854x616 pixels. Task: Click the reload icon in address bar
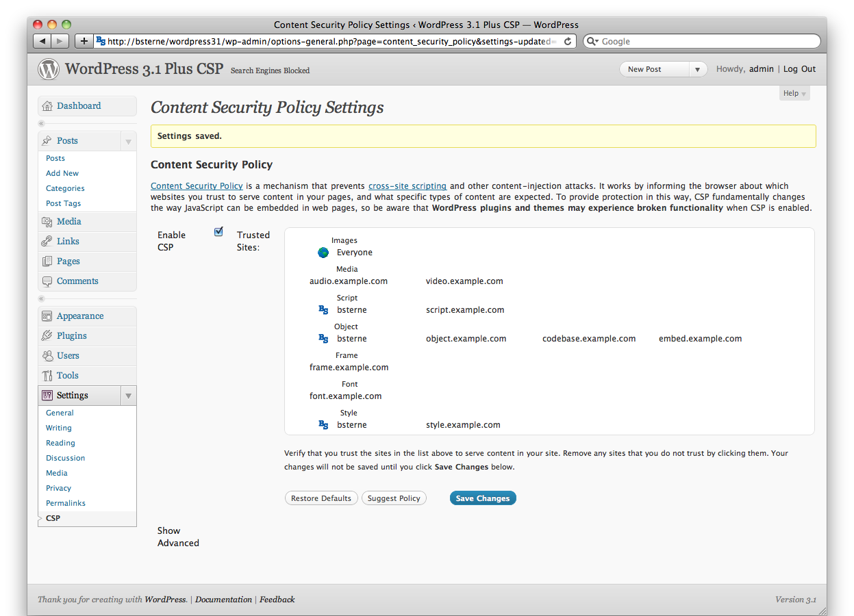click(x=567, y=41)
